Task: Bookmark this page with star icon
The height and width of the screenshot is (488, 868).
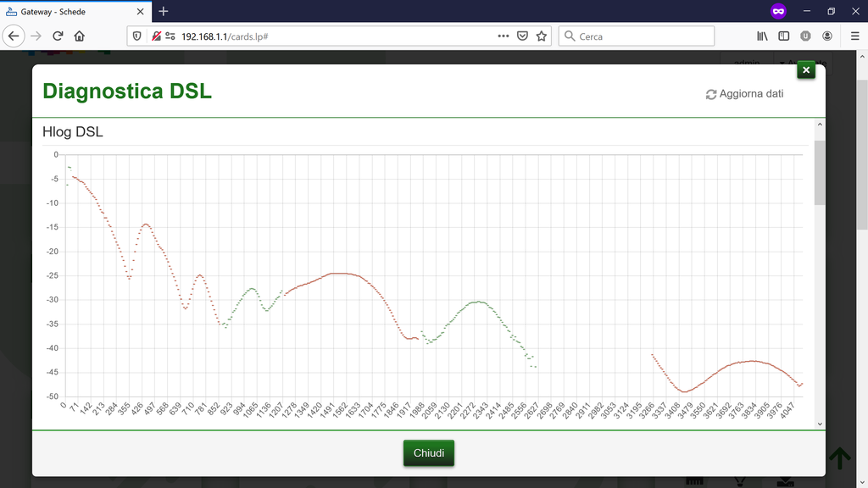Action: [542, 36]
